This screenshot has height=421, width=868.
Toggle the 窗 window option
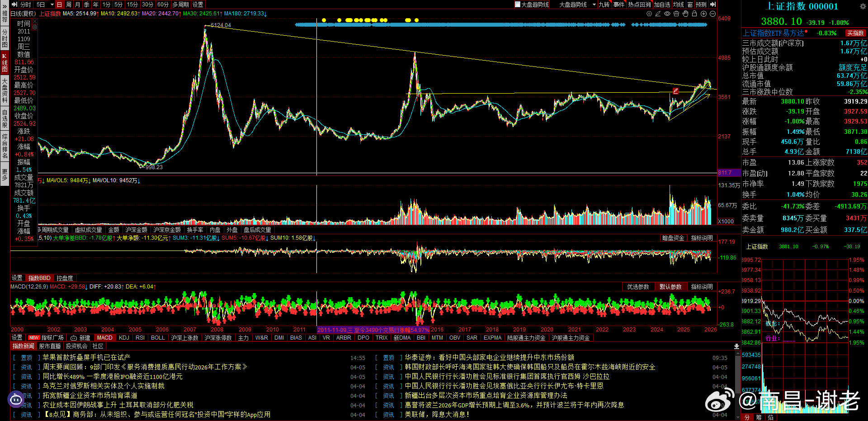pyautogui.click(x=690, y=5)
